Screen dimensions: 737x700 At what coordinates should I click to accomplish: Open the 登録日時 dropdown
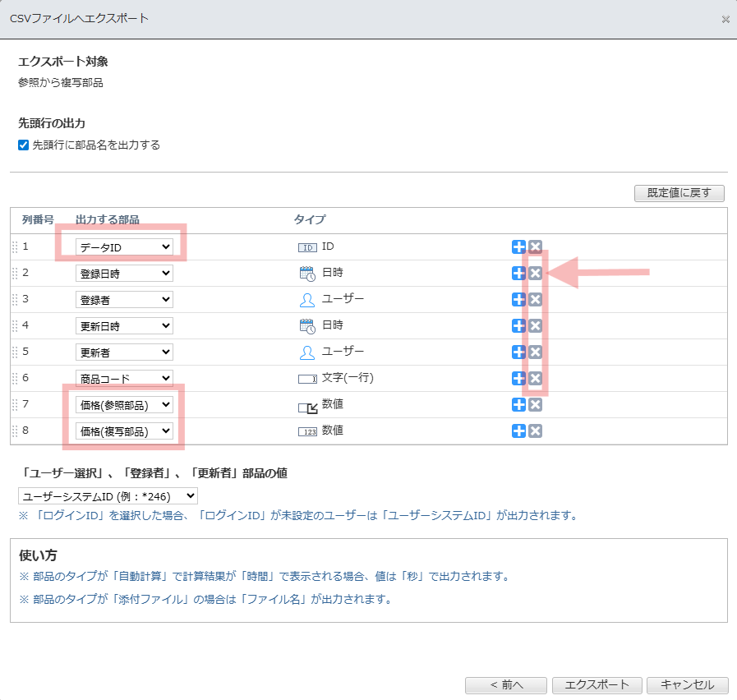point(124,273)
